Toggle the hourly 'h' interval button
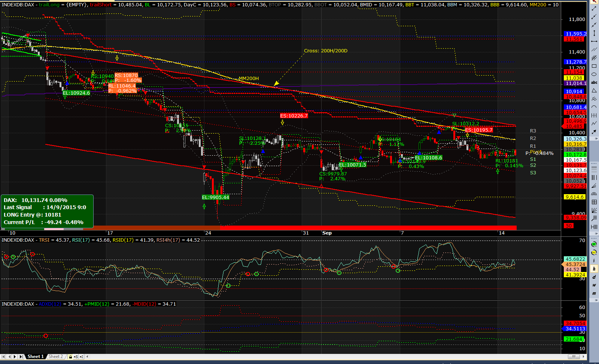The image size is (599, 364). [x=594, y=269]
